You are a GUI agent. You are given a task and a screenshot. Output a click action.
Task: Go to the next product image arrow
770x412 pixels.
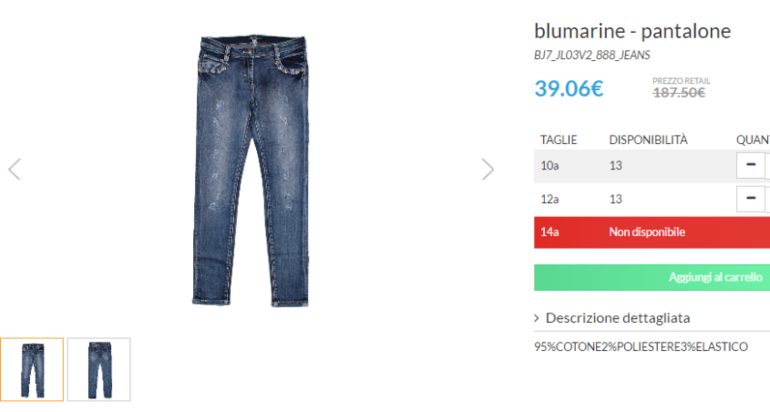(x=487, y=169)
